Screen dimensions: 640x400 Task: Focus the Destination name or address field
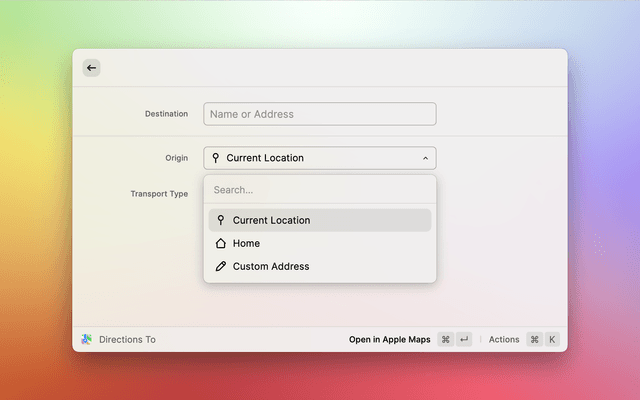(x=319, y=114)
